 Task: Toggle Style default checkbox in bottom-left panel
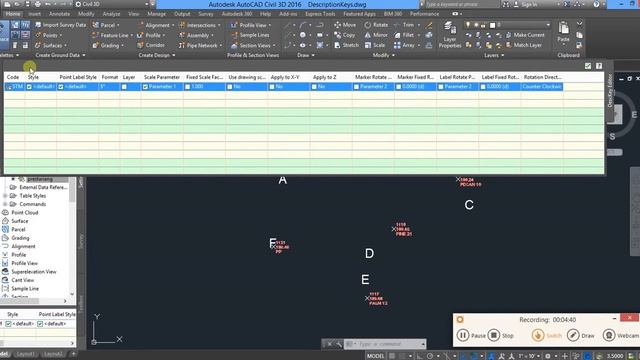point(8,324)
